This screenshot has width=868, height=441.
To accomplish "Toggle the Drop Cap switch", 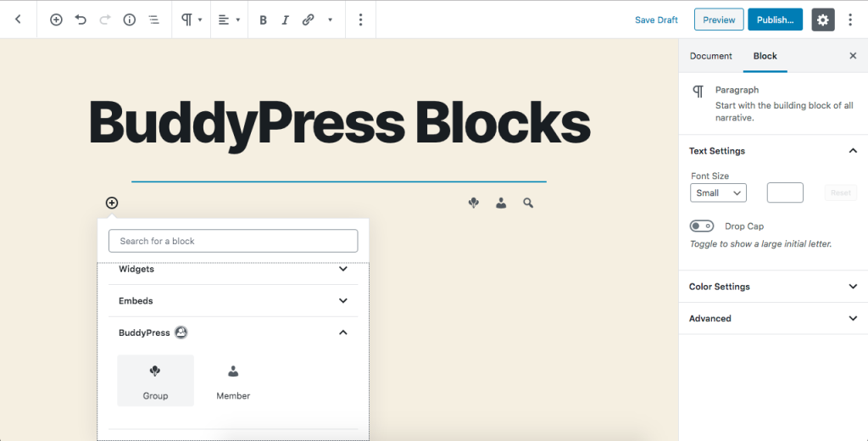I will [x=701, y=226].
